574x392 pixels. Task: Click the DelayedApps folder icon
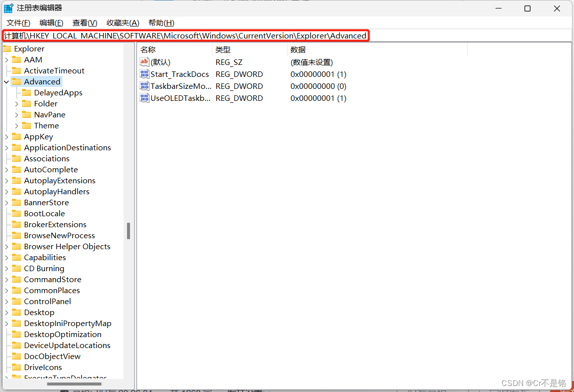26,92
